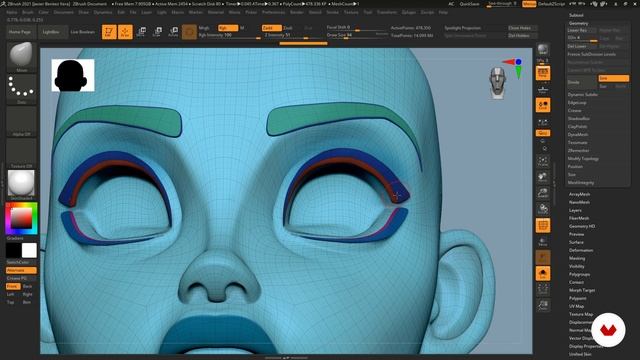Click the Divide button

click(581, 82)
